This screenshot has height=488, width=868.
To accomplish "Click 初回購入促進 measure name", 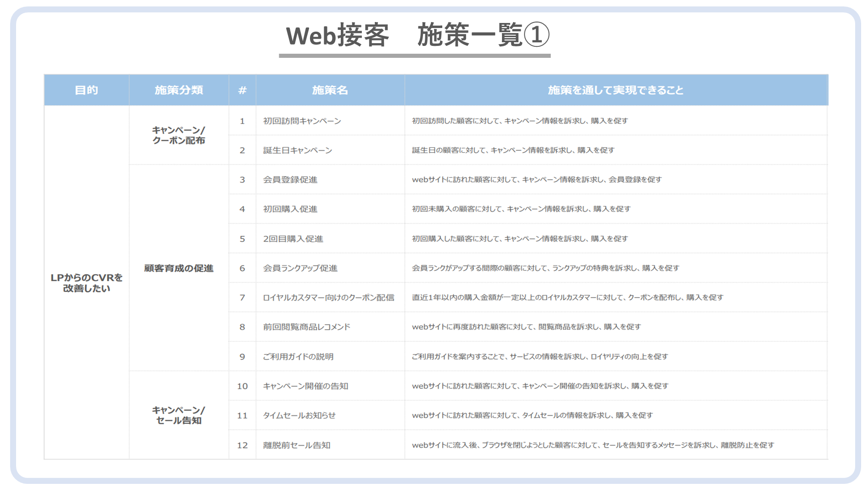I will coord(290,209).
